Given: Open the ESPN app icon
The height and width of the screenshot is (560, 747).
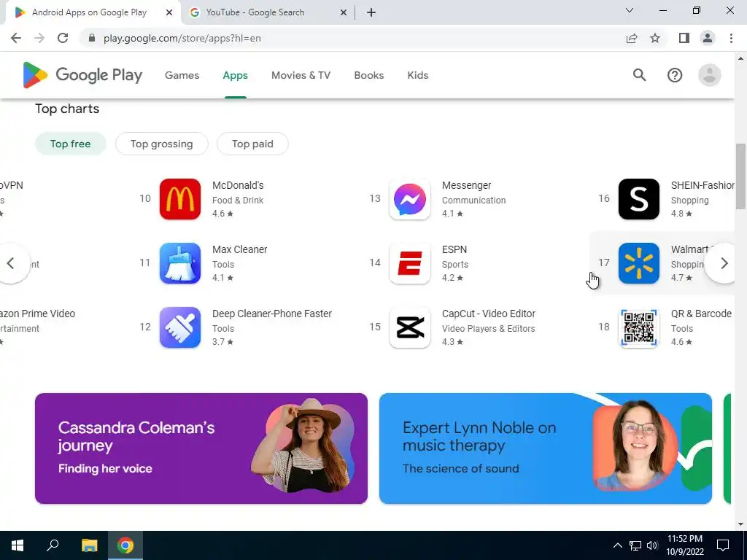Looking at the screenshot, I should tap(410, 263).
